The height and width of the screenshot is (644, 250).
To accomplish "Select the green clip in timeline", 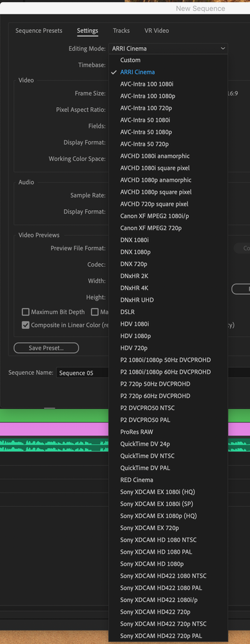I will pos(54,416).
